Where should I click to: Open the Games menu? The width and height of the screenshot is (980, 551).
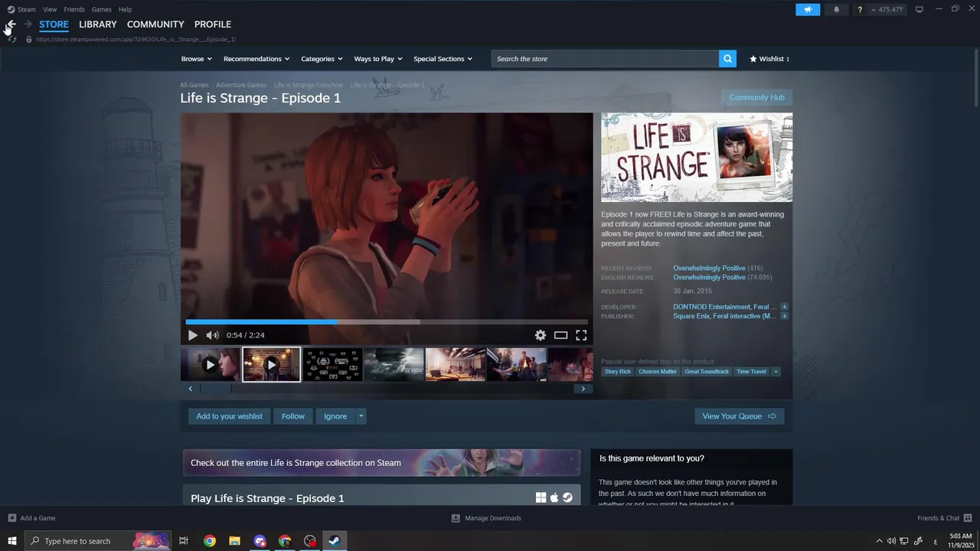(101, 9)
